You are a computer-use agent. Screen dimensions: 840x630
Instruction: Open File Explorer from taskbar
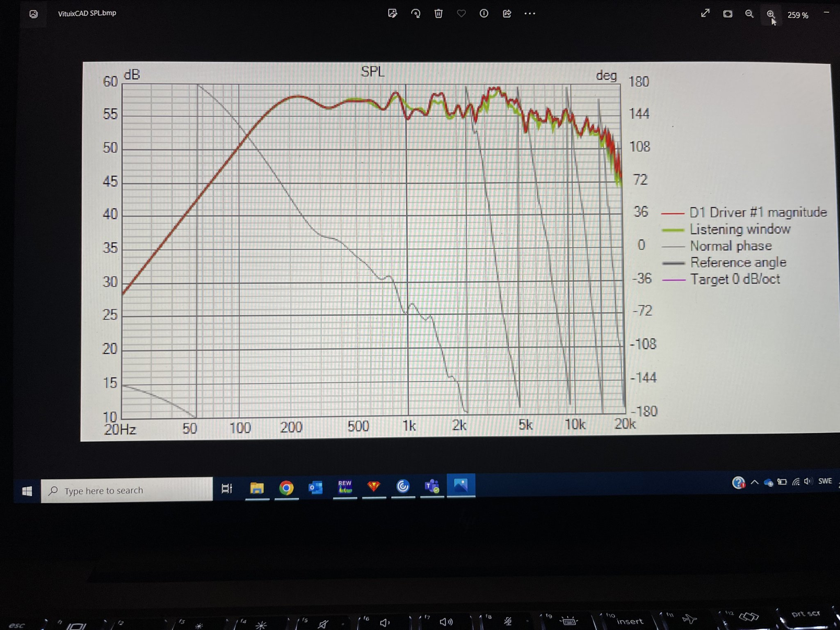pyautogui.click(x=257, y=488)
